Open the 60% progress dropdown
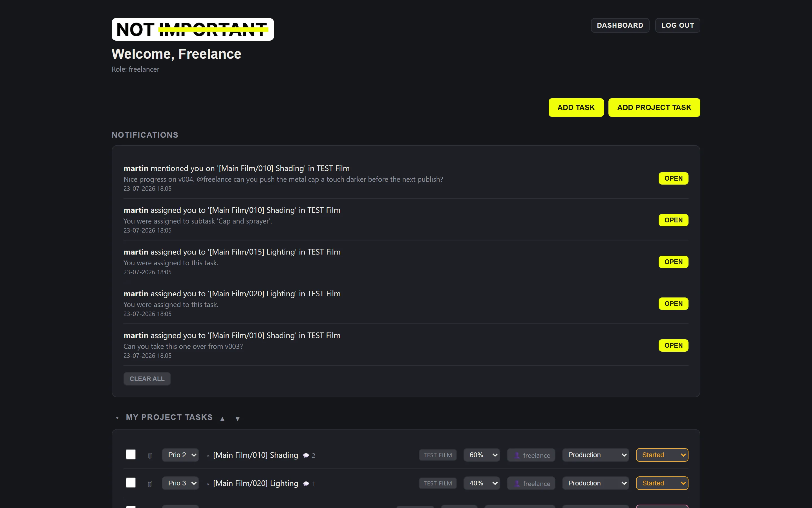The image size is (812, 508). click(482, 455)
